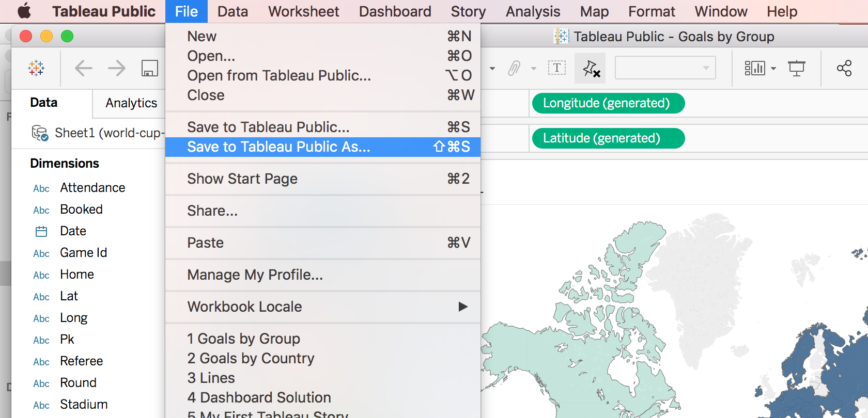Screen dimensions: 868x418
Task: Switch to the Analytics tab
Action: tap(131, 103)
